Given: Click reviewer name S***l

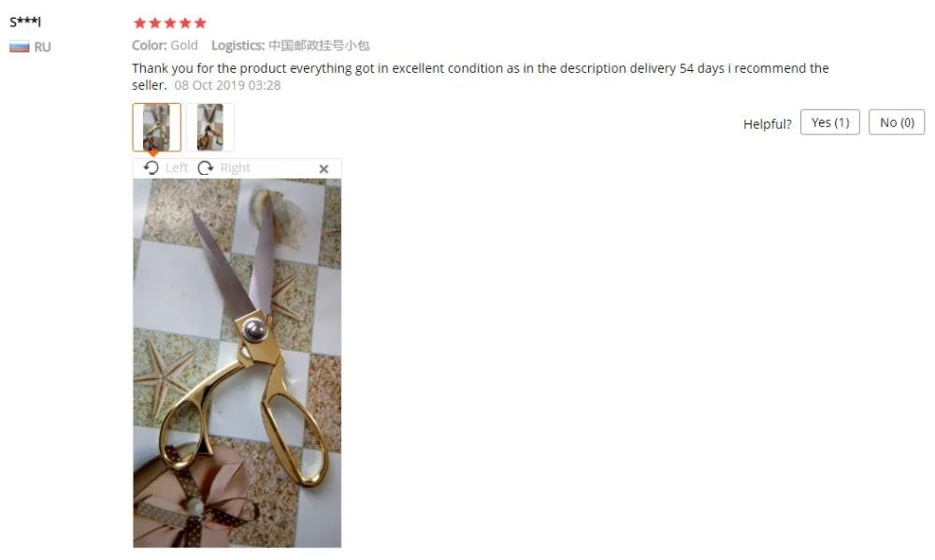Looking at the screenshot, I should tap(25, 22).
